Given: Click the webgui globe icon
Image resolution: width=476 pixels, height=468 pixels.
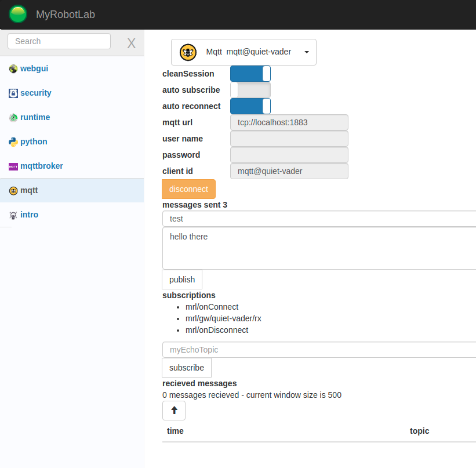Looking at the screenshot, I should 13,68.
